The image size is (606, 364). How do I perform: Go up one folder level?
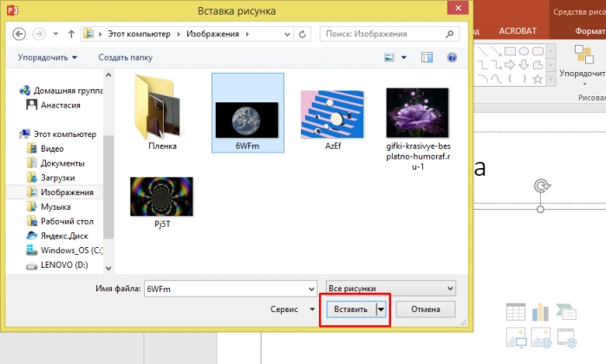pyautogui.click(x=71, y=34)
